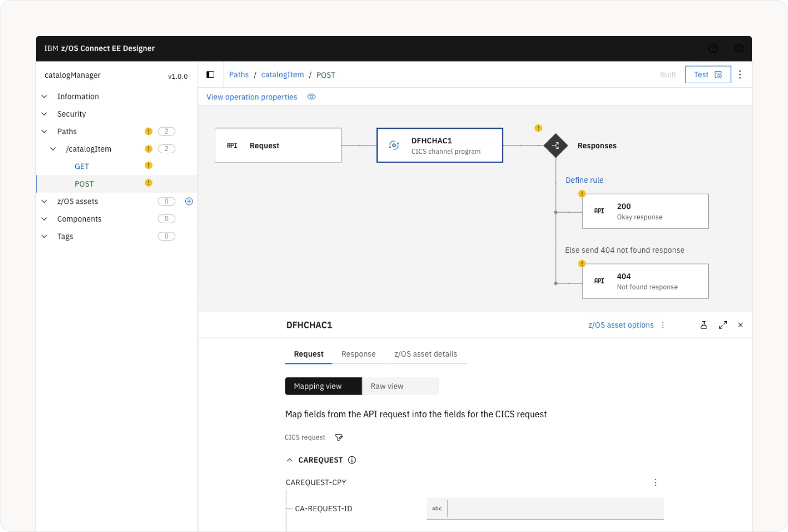Click the warning icon on Paths row
This screenshot has height=532, width=788.
tap(148, 132)
